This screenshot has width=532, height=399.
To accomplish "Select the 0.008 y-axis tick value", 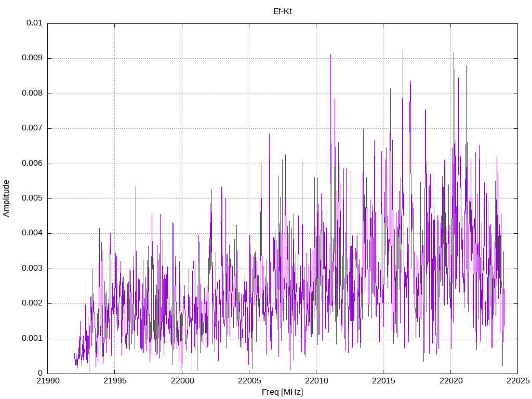I will [32, 93].
